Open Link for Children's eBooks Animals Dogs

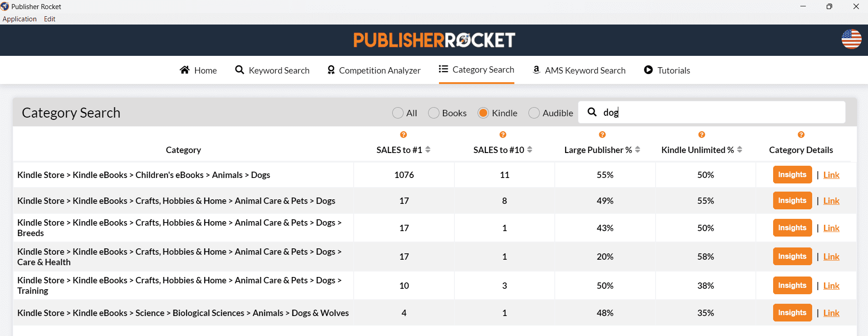click(831, 175)
